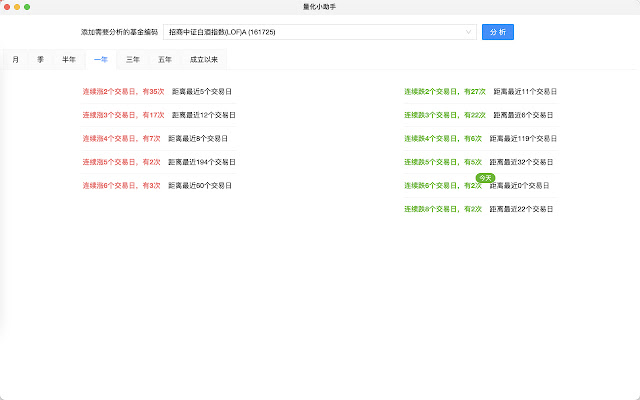Close the window with the red button
Screen dimensions: 640x400
tap(7, 7)
